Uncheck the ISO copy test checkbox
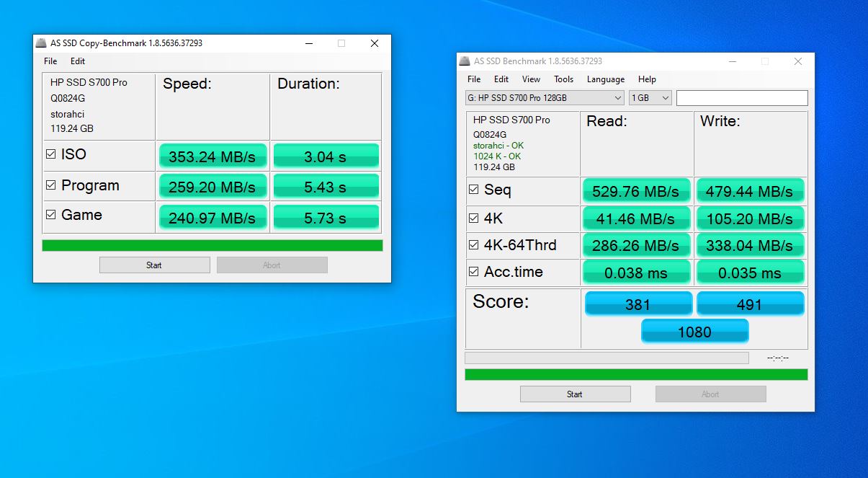This screenshot has height=478, width=868. [51, 154]
